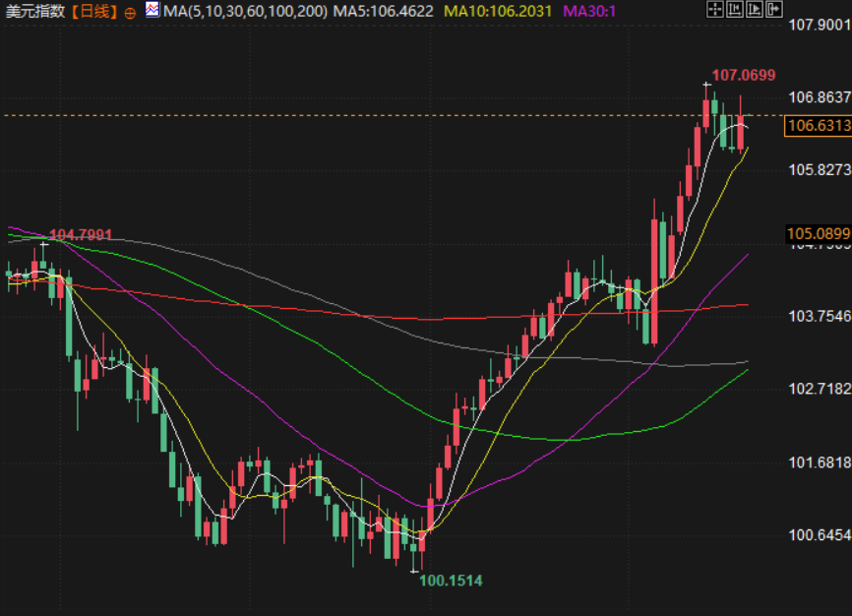This screenshot has height=616, width=852.
Task: Select the purple MA30 legend entry
Action: [x=590, y=12]
